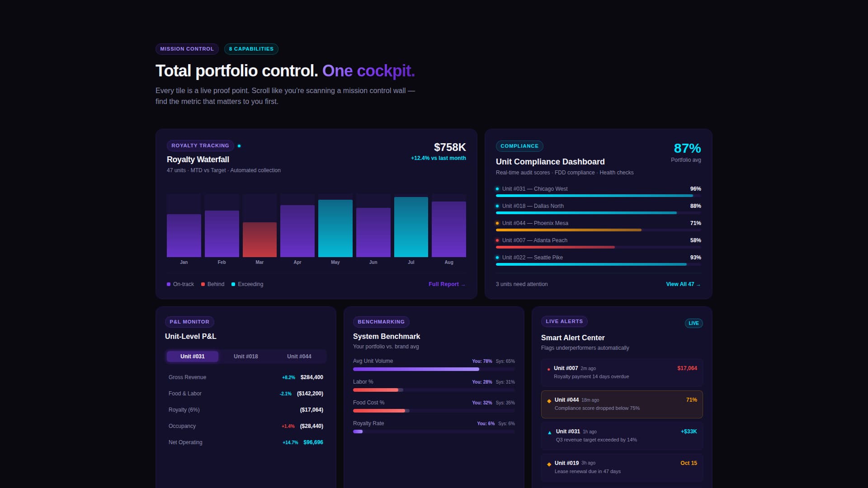Click the status dot for Unit #031 Chicago West
Image resolution: width=868 pixels, height=488 pixels.
(x=497, y=189)
